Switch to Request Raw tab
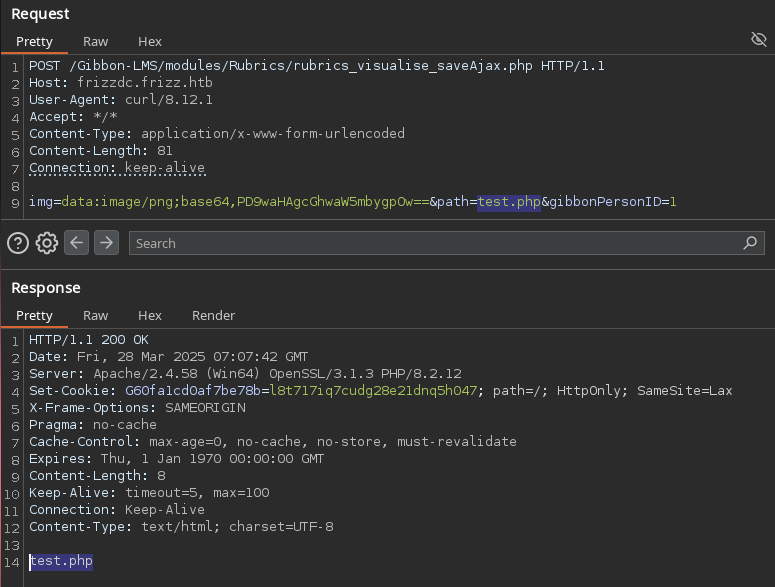 tap(95, 42)
